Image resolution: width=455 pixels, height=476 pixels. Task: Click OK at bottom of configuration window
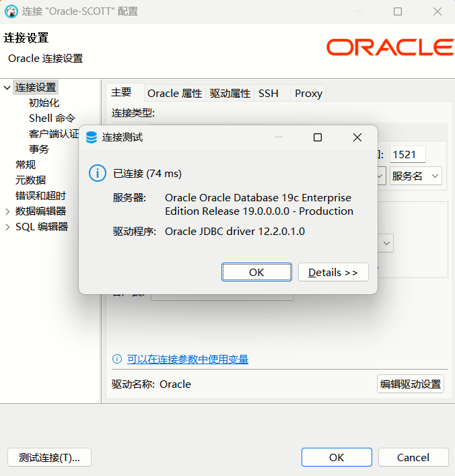337,457
